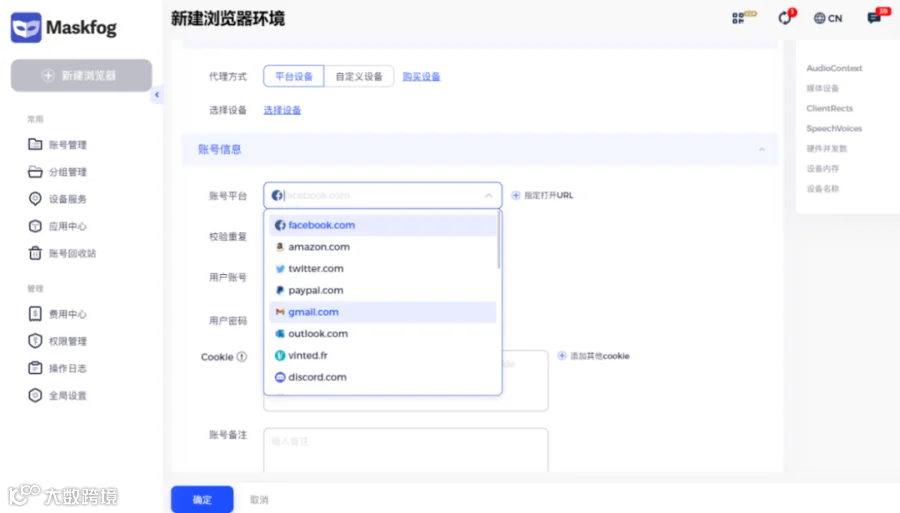Collapse the 账号信息 section chevron
This screenshot has width=900, height=513.
[x=762, y=150]
